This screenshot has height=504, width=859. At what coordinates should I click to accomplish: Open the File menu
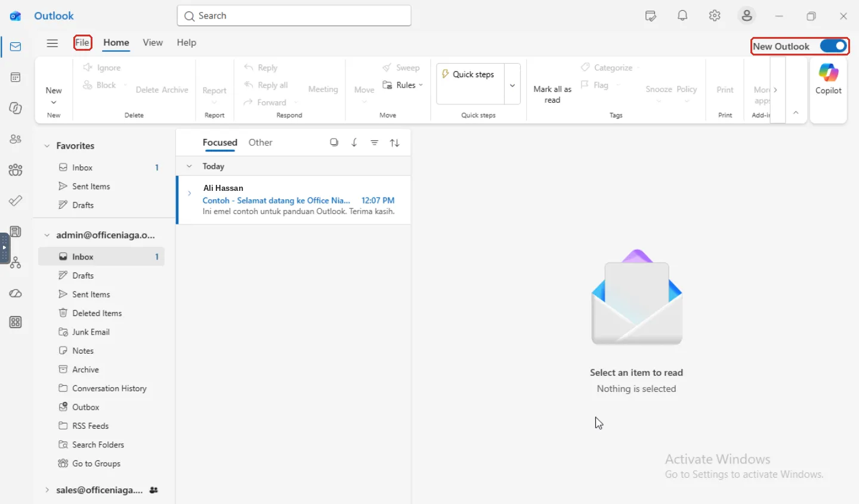tap(83, 43)
